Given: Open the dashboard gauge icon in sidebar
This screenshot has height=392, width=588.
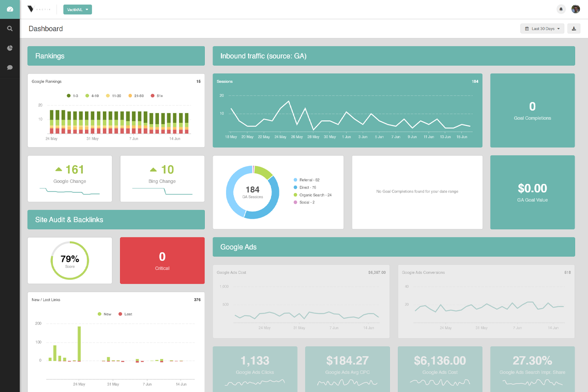Looking at the screenshot, I should point(10,9).
